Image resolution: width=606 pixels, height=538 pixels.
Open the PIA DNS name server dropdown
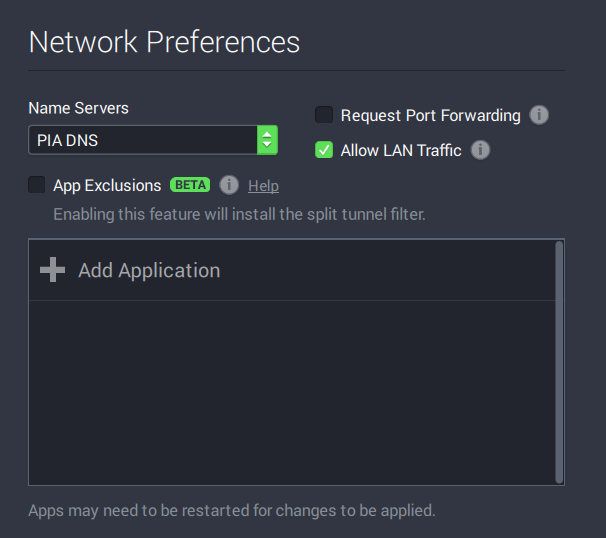tap(142, 140)
